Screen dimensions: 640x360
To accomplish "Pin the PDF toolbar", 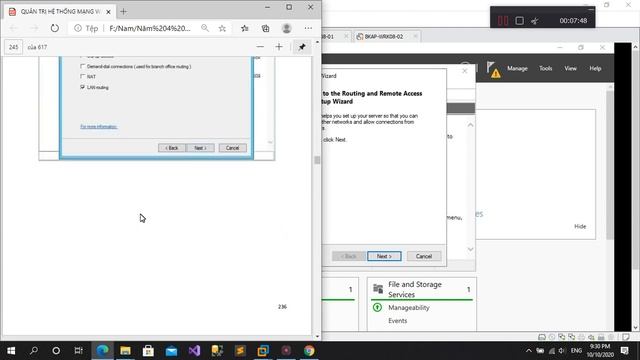I will [x=302, y=47].
